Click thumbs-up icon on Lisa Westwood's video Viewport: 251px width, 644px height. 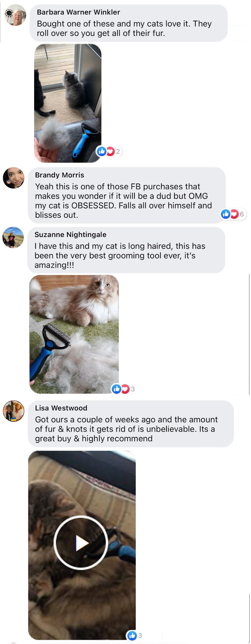point(132,635)
